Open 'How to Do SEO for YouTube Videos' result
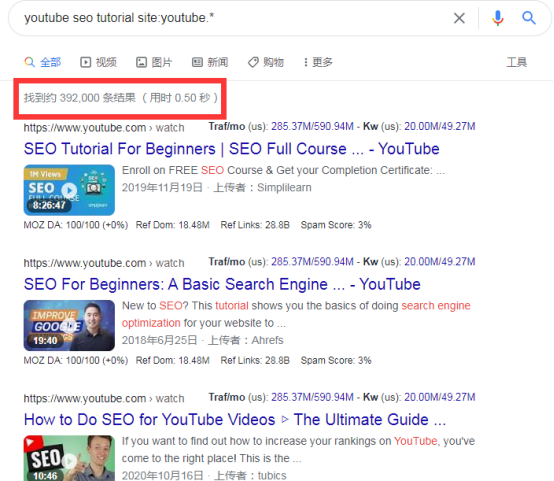 pyautogui.click(x=235, y=420)
